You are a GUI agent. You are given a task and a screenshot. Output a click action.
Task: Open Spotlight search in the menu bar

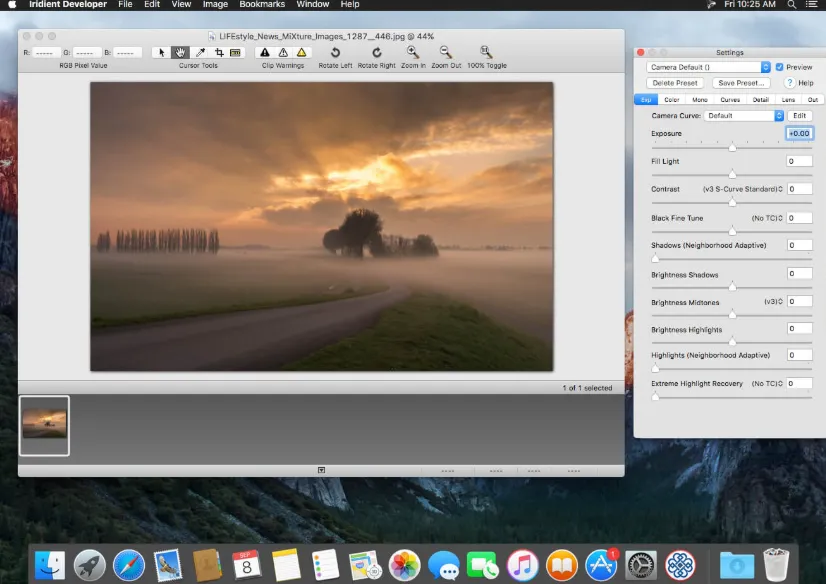(x=791, y=4)
